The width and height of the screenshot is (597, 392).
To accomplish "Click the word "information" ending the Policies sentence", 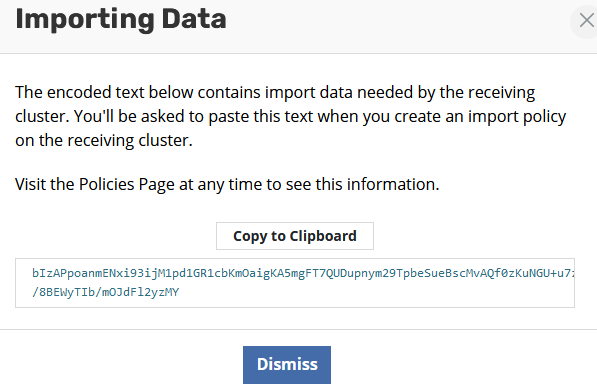I will 393,184.
